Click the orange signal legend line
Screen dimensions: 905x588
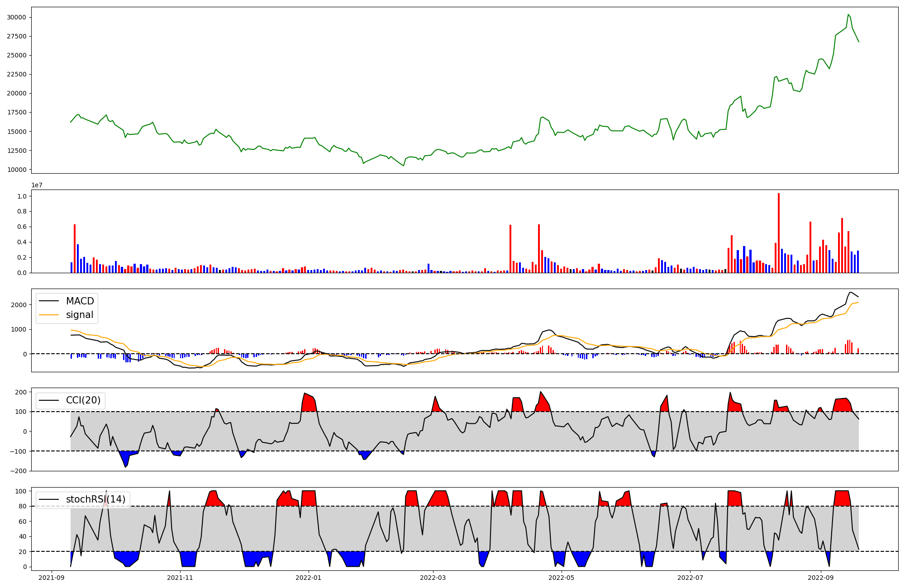[x=49, y=315]
